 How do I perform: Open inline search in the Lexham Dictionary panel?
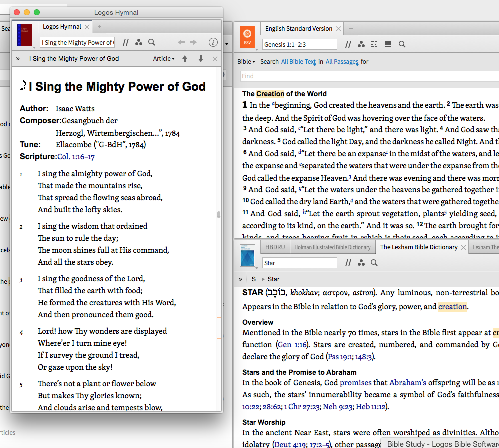pyautogui.click(x=374, y=263)
